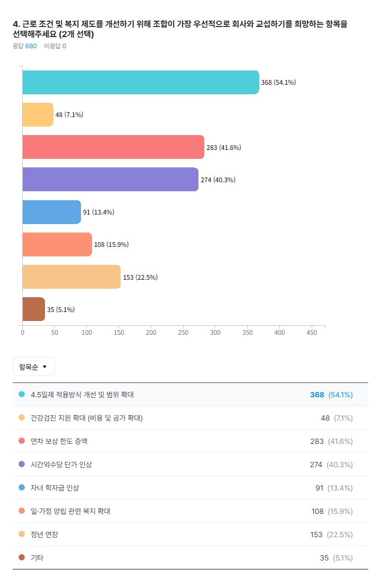Click the 정년 연장 153 (22.5%) value
The image size is (381, 588).
point(331,534)
